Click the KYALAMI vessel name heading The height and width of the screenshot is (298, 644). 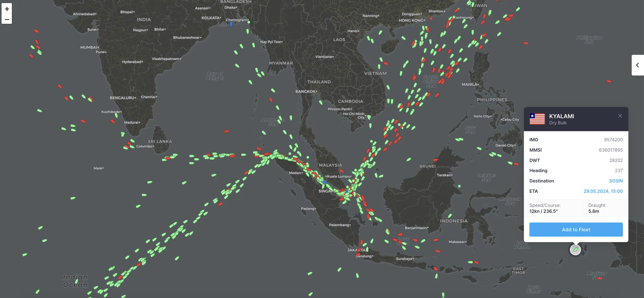click(x=561, y=116)
